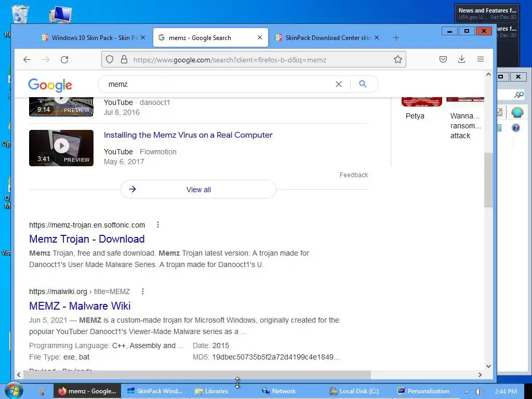Open the Recycle Bin desktop icon
Image resolution: width=532 pixels, height=399 pixels.
tap(20, 14)
